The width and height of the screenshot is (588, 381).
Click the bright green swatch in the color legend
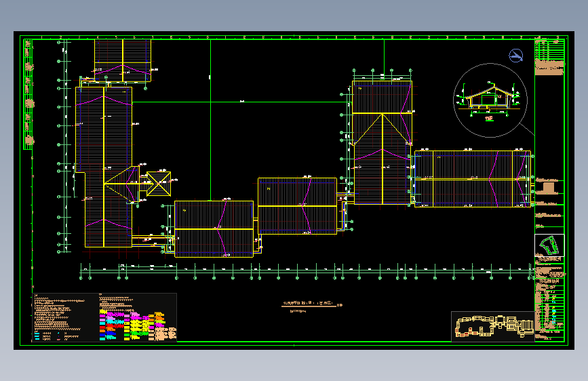(127, 335)
